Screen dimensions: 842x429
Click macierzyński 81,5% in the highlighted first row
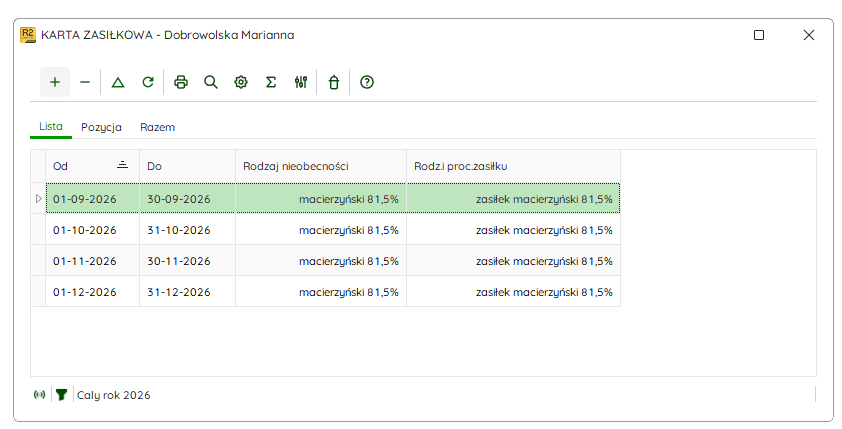coord(321,199)
